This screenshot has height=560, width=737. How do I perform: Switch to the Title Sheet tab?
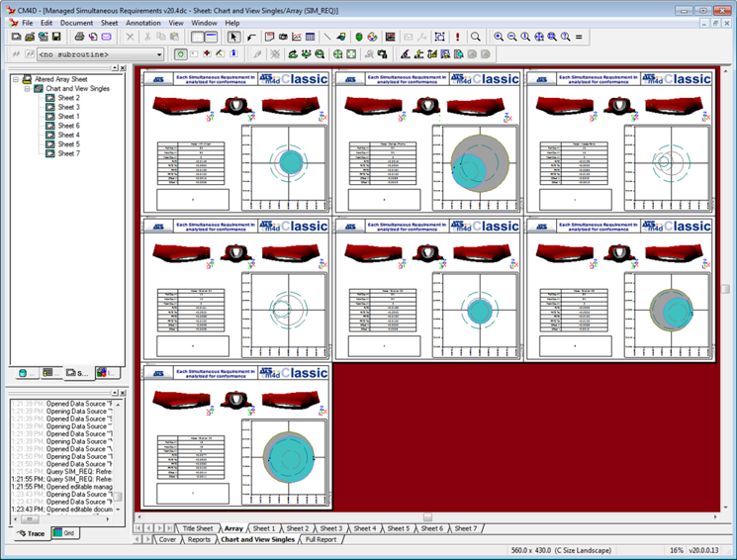click(198, 528)
